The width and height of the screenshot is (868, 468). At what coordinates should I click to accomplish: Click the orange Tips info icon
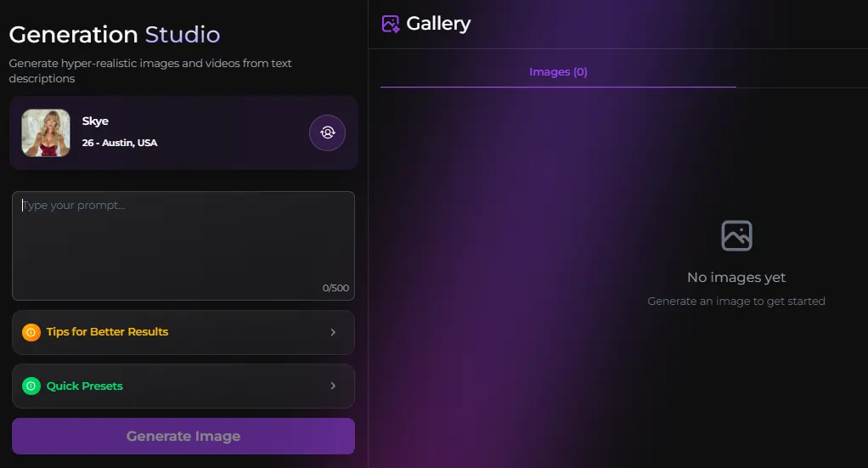click(31, 332)
